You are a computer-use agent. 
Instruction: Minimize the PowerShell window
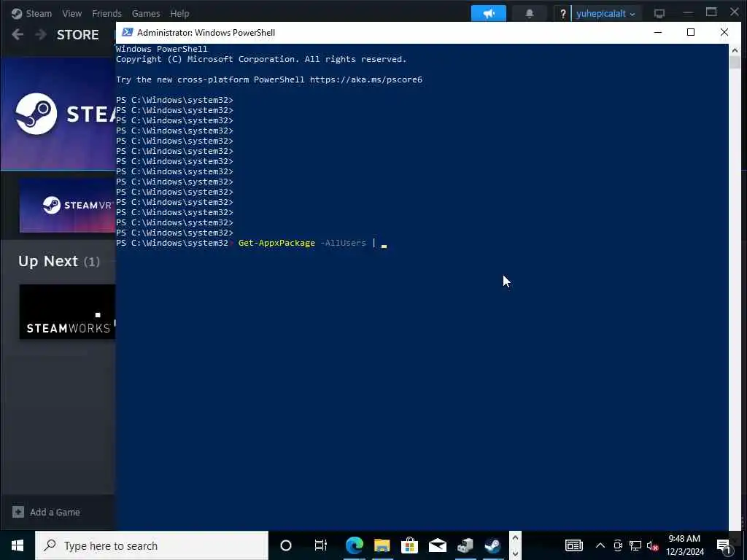[x=658, y=32]
